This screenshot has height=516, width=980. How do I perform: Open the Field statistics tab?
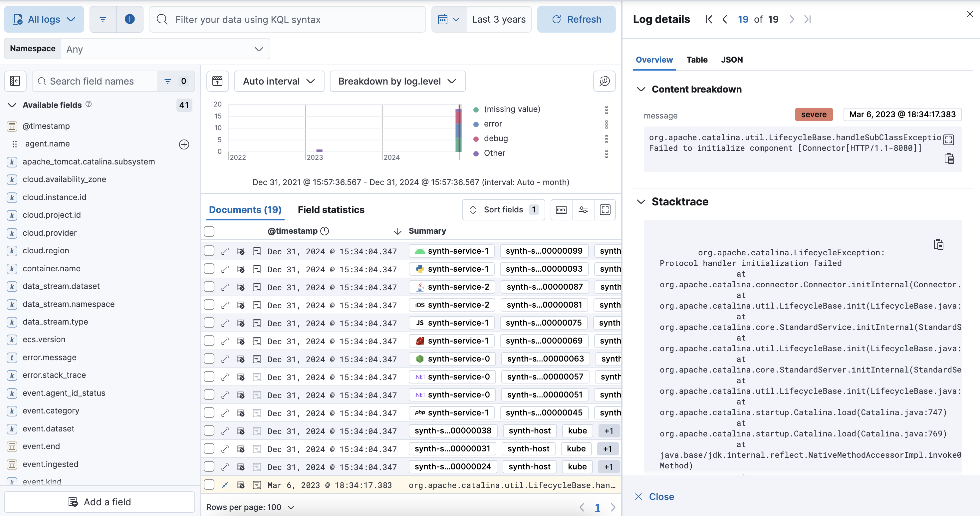pos(331,210)
